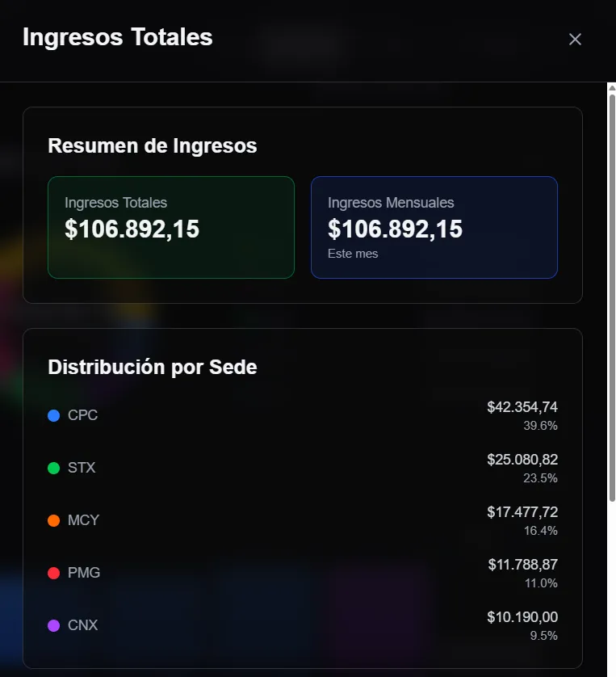Viewport: 616px width, 677px height.
Task: Click the $25.080,82 amount for STX
Action: click(523, 459)
